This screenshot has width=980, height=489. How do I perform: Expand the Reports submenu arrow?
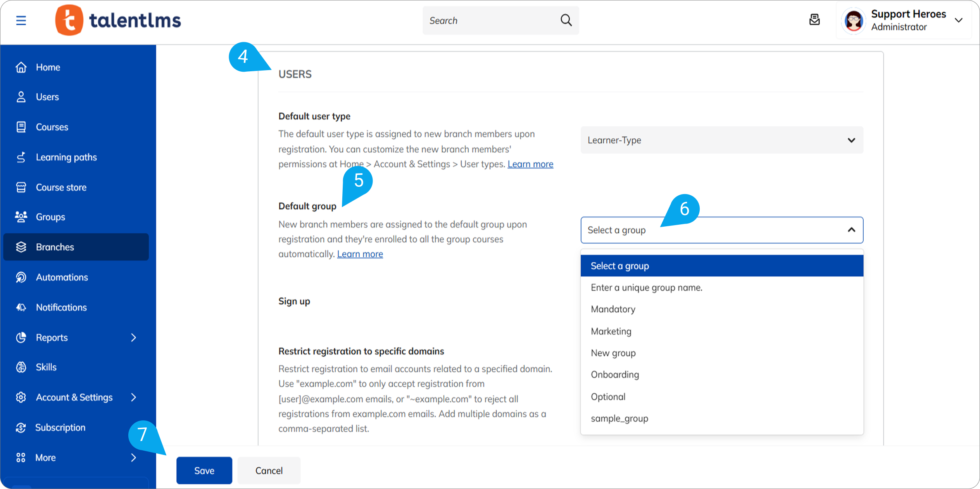134,337
